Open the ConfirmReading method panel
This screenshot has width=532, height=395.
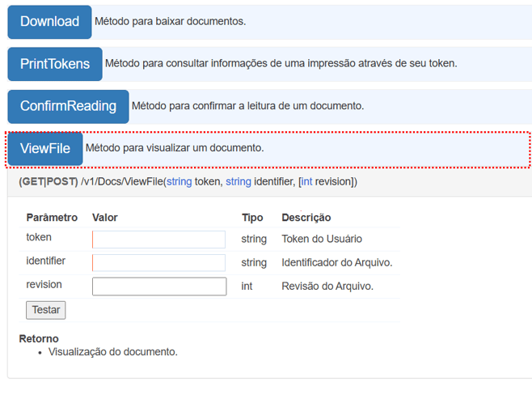coord(68,106)
